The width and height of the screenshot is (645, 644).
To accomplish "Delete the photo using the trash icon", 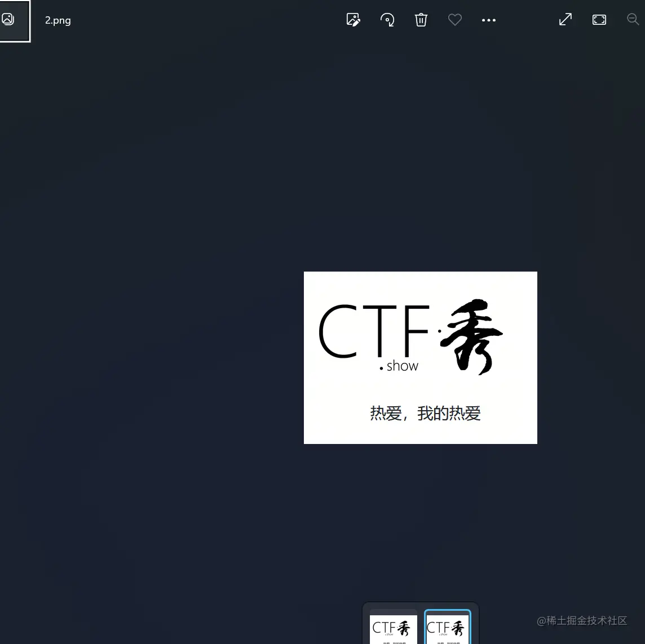I will point(421,20).
